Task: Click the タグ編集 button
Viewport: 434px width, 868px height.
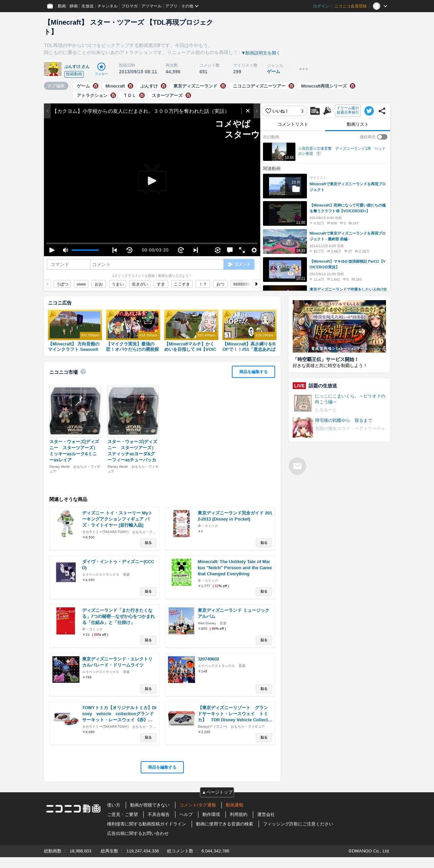Action: tap(56, 86)
